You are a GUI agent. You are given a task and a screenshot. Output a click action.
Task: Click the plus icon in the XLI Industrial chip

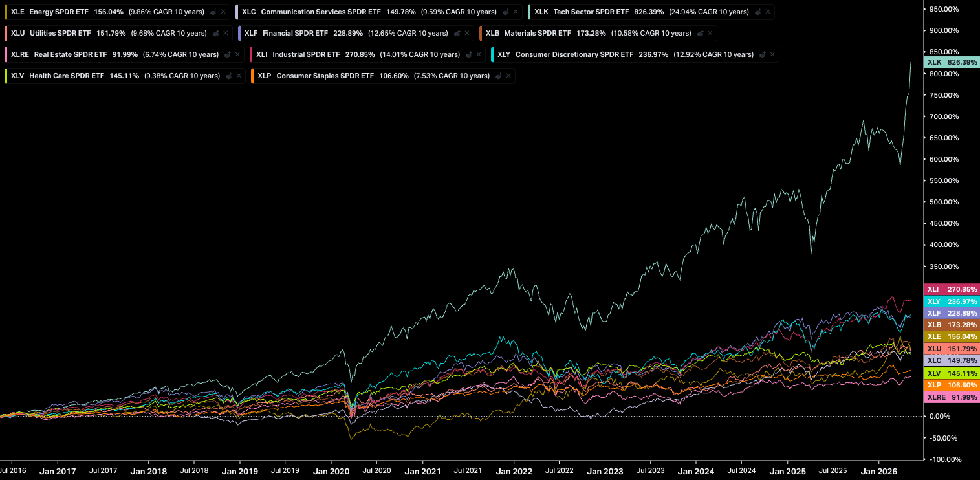[469, 55]
